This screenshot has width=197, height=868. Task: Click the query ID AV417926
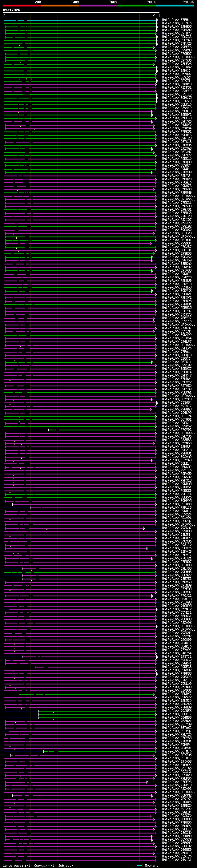point(11,10)
